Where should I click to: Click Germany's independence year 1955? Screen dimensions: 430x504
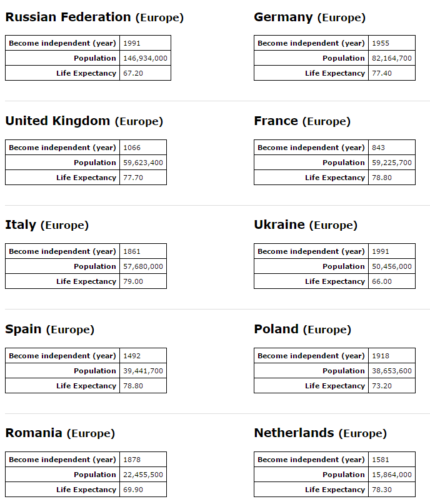coord(381,43)
